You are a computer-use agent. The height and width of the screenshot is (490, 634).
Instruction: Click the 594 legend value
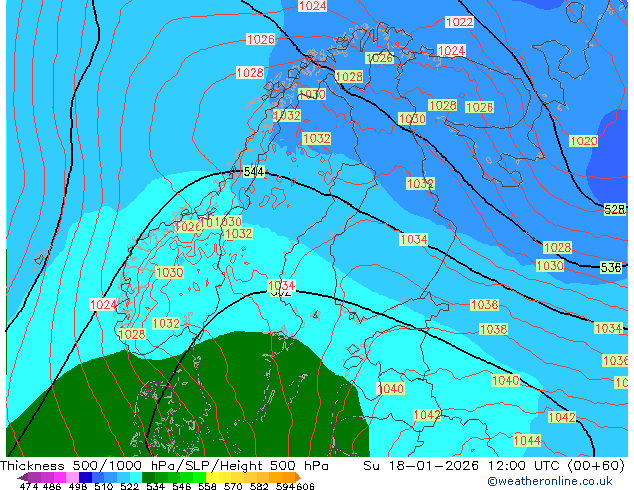(285, 486)
